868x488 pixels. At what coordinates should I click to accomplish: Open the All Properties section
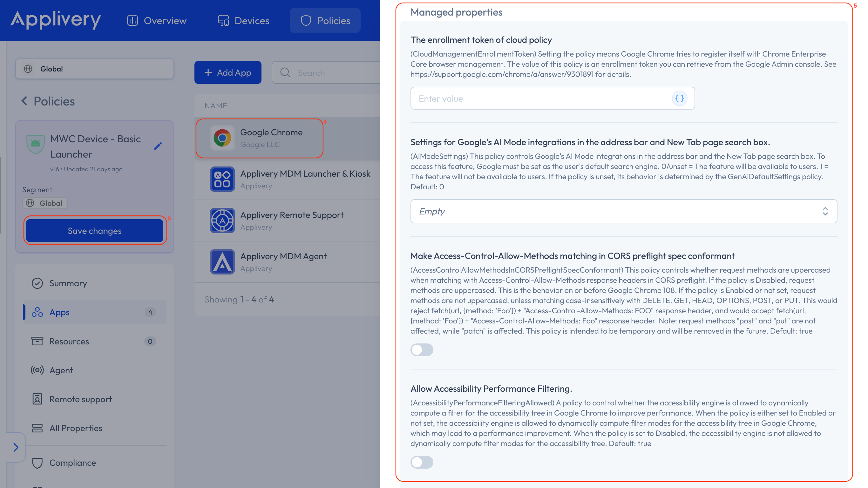click(x=95, y=428)
